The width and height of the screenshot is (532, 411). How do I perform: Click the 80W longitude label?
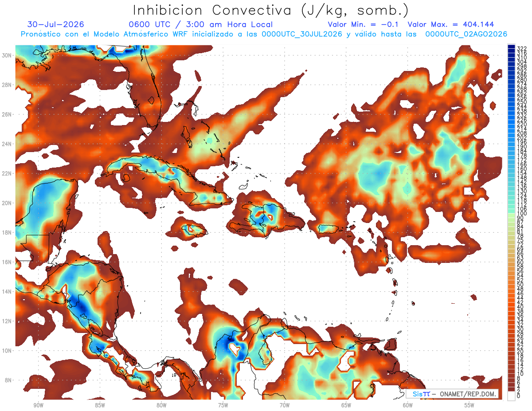point(161,405)
